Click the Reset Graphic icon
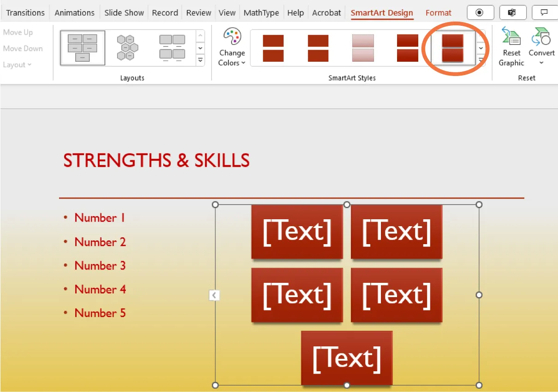Screen dimensions: 558x392 (x=511, y=46)
